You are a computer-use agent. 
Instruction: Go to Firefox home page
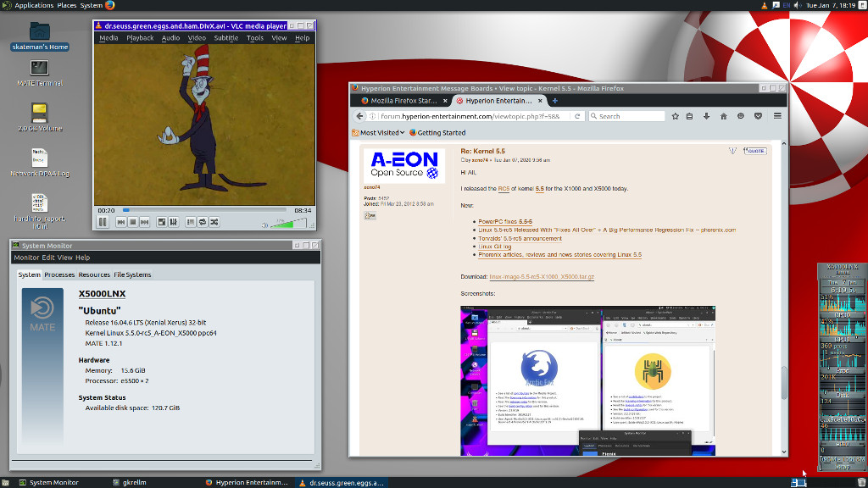724,116
